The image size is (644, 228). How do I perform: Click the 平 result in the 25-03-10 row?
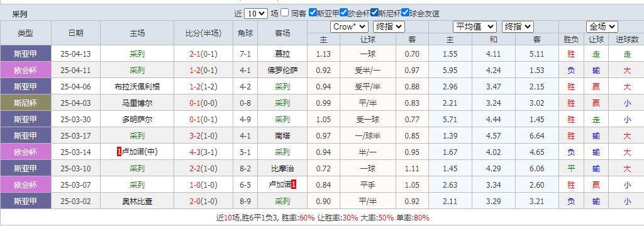[x=571, y=169]
